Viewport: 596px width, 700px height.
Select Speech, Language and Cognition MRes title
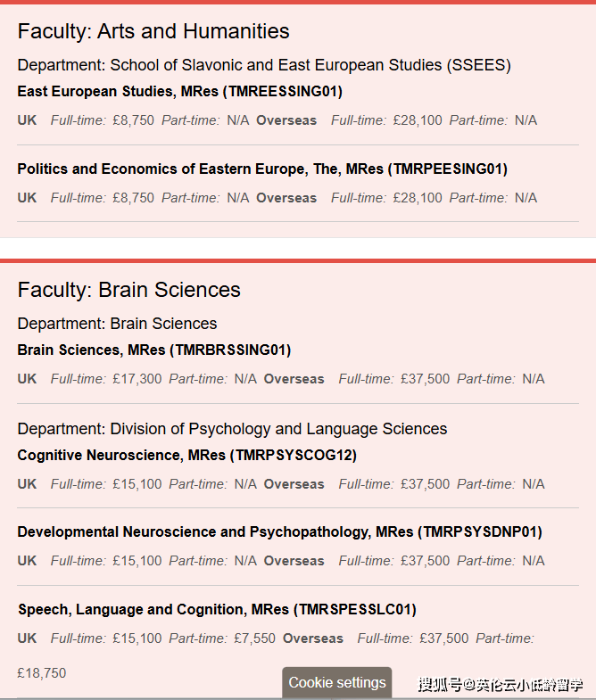pos(217,609)
